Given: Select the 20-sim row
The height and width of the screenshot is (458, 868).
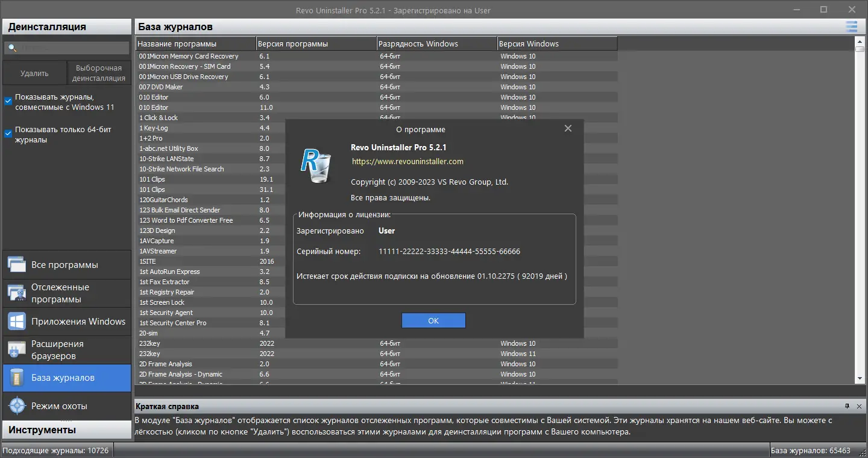Looking at the screenshot, I should pos(148,333).
